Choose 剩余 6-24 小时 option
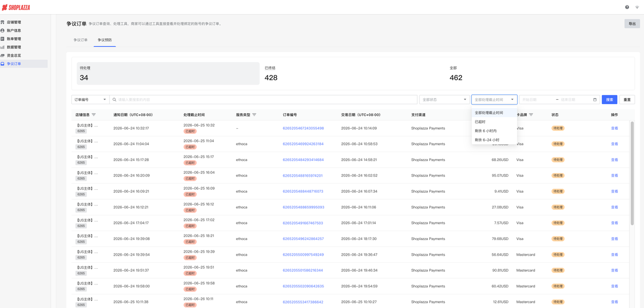 tap(494, 140)
